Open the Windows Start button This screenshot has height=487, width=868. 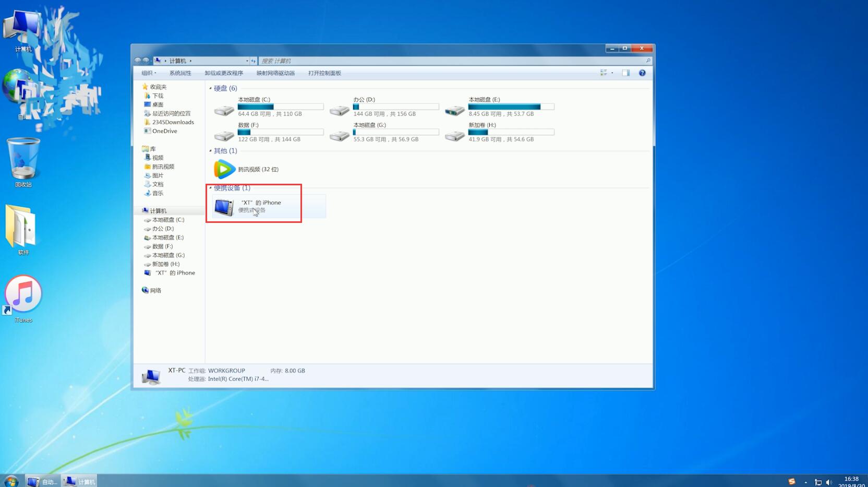coord(10,481)
